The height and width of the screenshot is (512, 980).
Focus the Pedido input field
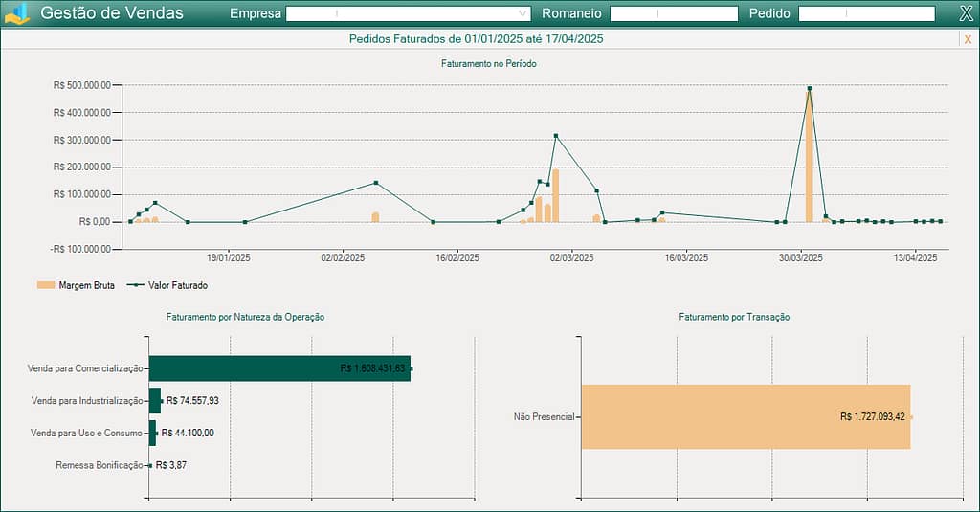click(x=867, y=13)
